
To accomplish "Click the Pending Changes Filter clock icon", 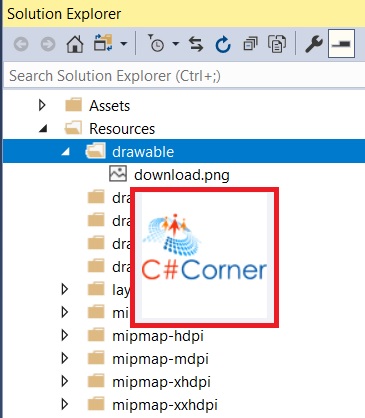I will tap(156, 43).
